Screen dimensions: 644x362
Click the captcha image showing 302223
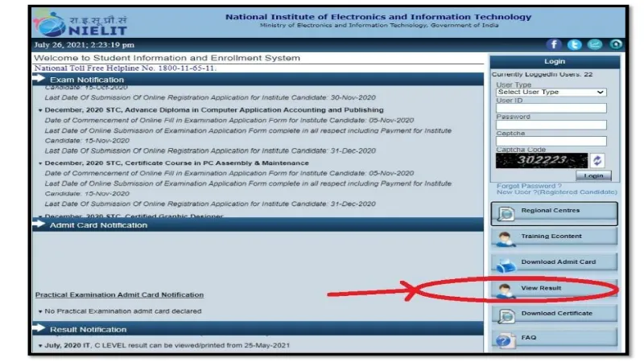point(542,160)
